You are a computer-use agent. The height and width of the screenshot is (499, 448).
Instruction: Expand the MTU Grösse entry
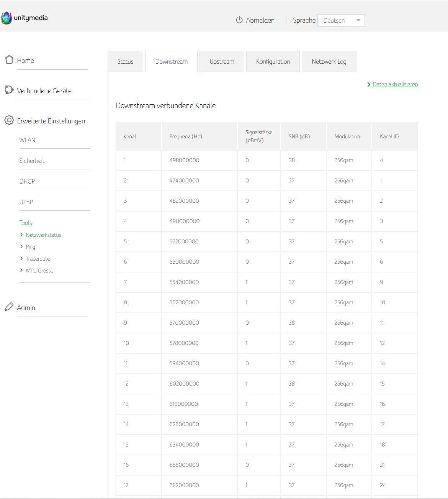pos(39,271)
